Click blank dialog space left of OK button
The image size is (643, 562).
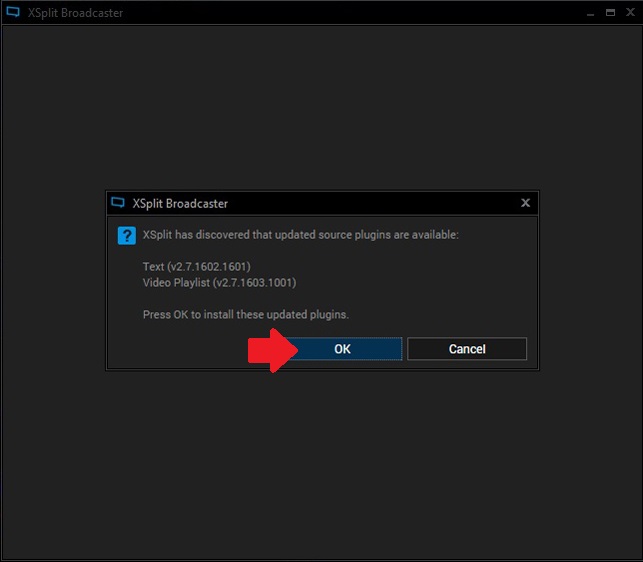180,349
